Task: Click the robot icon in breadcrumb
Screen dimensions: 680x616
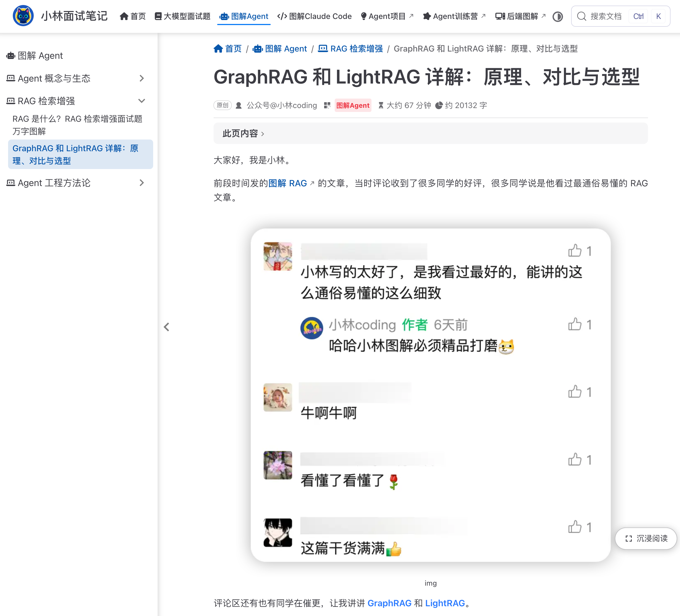Action: (x=258, y=48)
